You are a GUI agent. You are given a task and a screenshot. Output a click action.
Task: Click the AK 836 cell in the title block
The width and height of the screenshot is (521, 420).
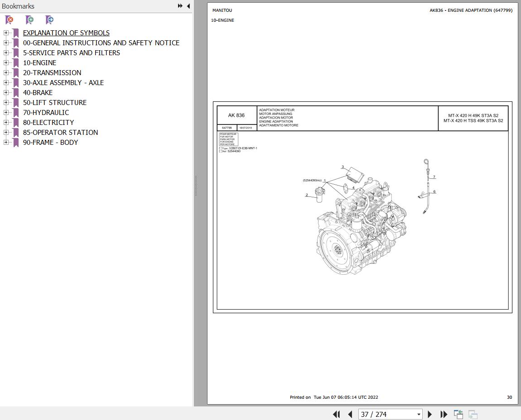point(236,115)
